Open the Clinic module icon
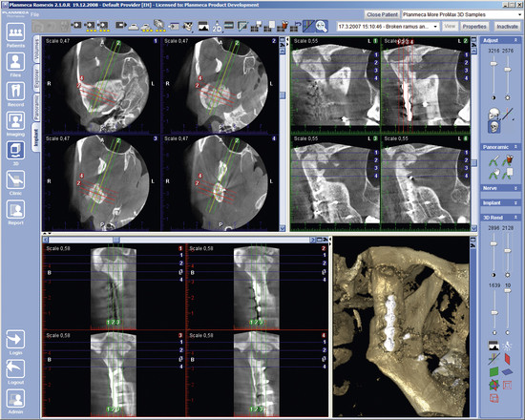The image size is (525, 420). 15,180
